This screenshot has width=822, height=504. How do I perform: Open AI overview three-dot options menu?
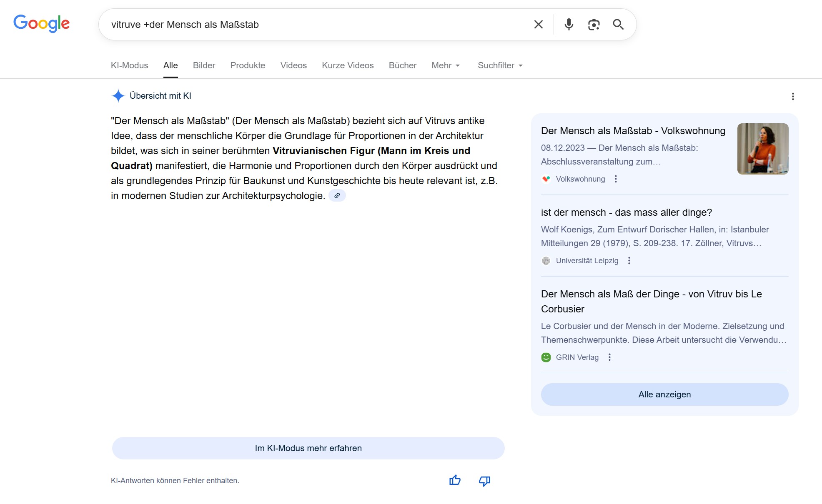792,97
